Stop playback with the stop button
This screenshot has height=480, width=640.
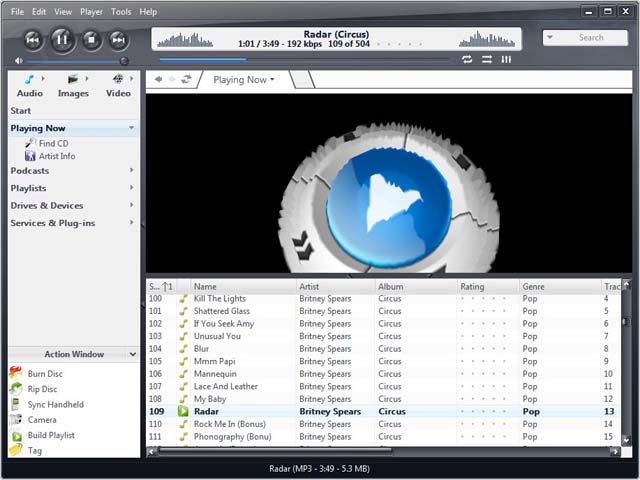coord(91,40)
